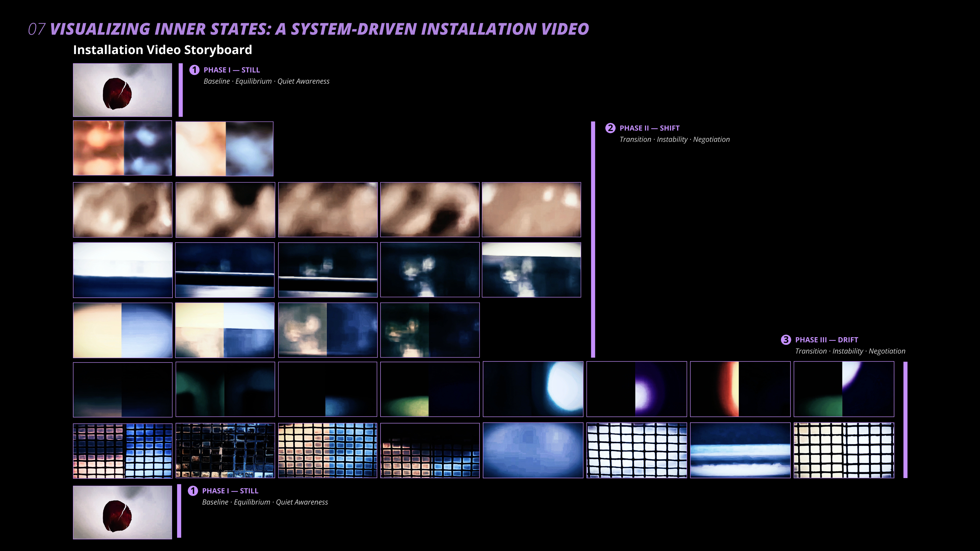Select the top red petal thumbnail
The height and width of the screenshot is (551, 980).
click(x=122, y=90)
